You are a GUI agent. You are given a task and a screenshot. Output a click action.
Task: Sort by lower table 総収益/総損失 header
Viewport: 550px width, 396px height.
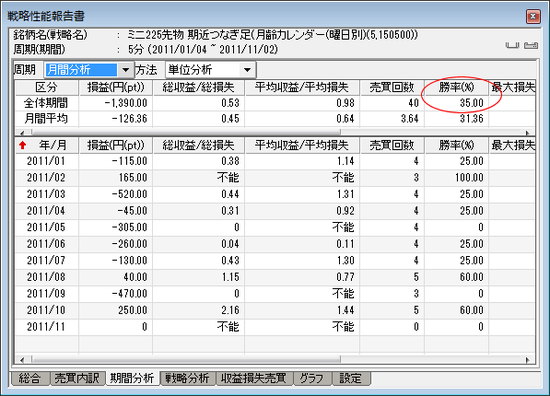(199, 145)
